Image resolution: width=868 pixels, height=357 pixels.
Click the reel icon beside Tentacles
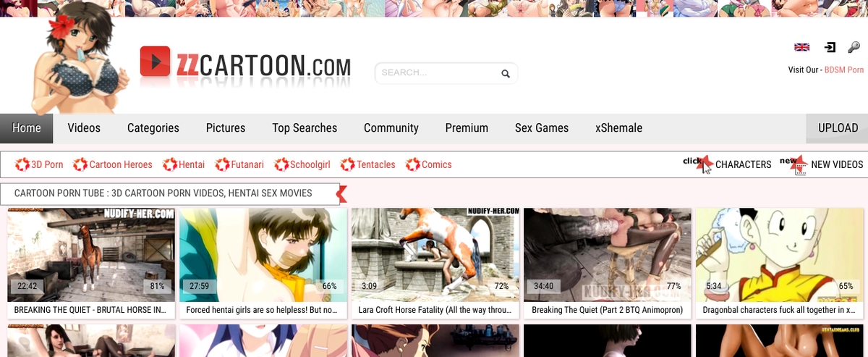click(348, 164)
